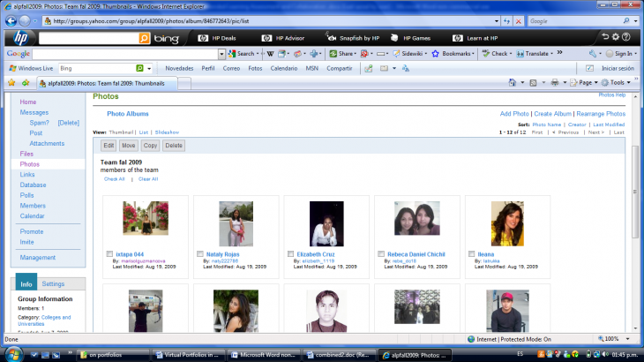Click the IE Home icon in command bar

tap(513, 83)
